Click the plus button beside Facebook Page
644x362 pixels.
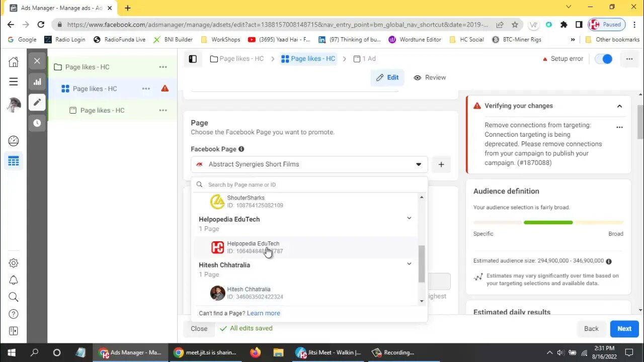pos(441,164)
